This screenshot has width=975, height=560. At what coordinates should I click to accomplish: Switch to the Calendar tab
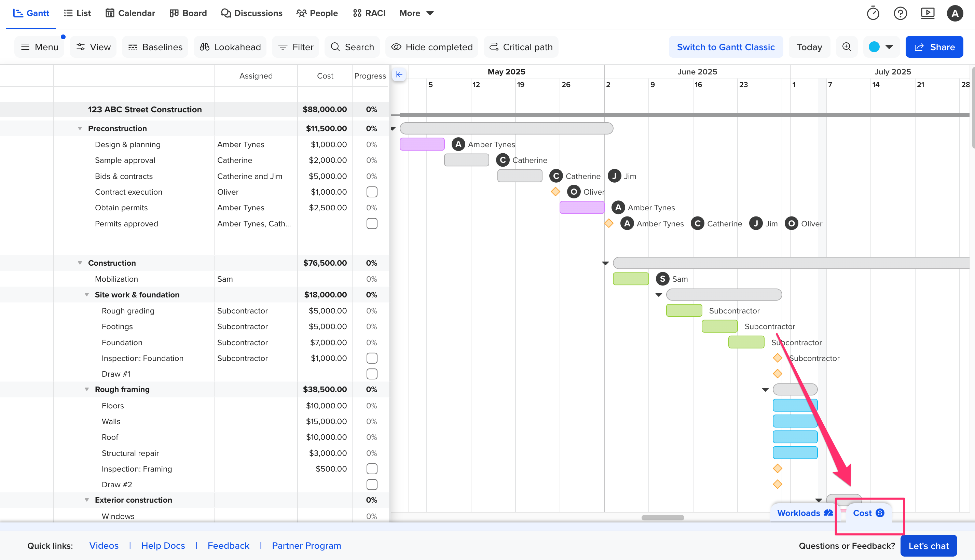[131, 13]
